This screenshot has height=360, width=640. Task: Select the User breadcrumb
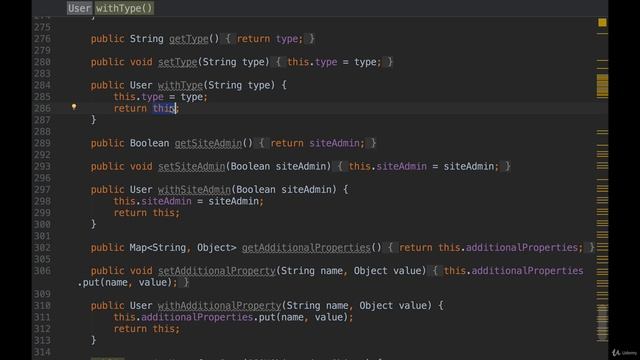point(80,8)
